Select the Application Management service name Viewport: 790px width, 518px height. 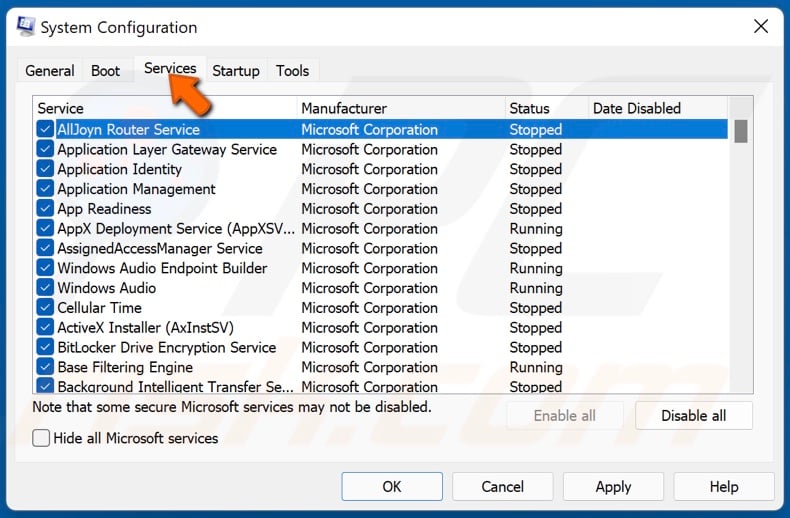[137, 188]
